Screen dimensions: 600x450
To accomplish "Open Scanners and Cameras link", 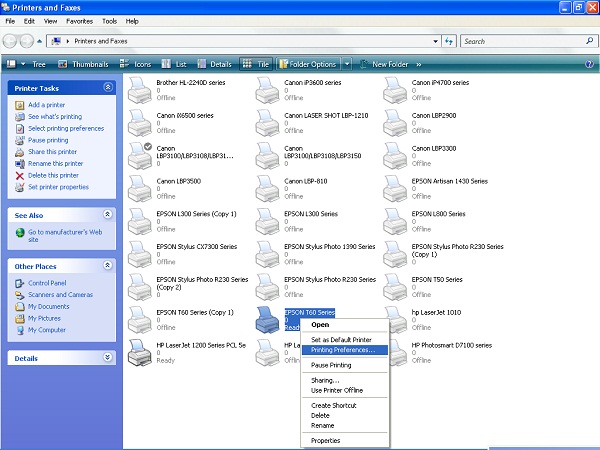I will (60, 295).
